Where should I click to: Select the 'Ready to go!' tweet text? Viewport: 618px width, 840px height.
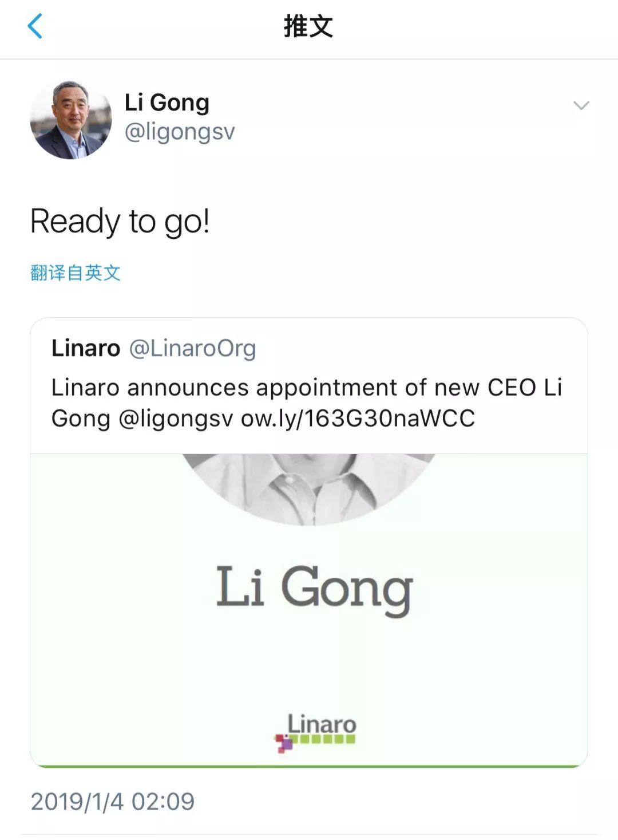coord(120,222)
